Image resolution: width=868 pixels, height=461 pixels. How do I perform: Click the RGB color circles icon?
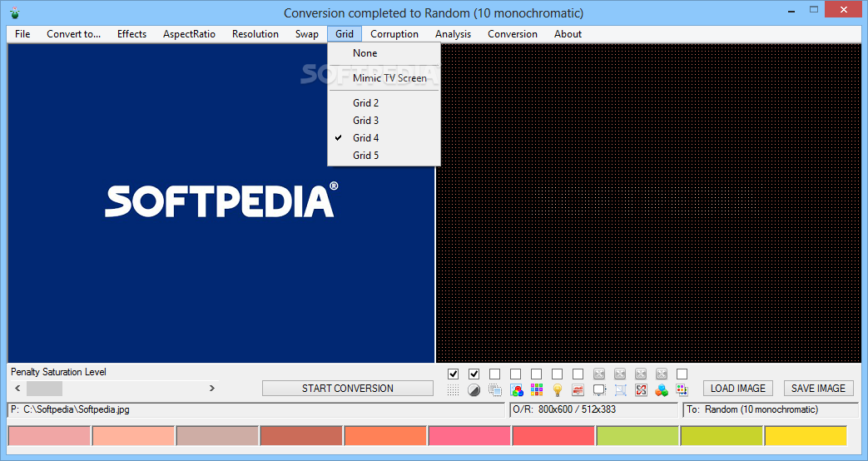click(516, 390)
